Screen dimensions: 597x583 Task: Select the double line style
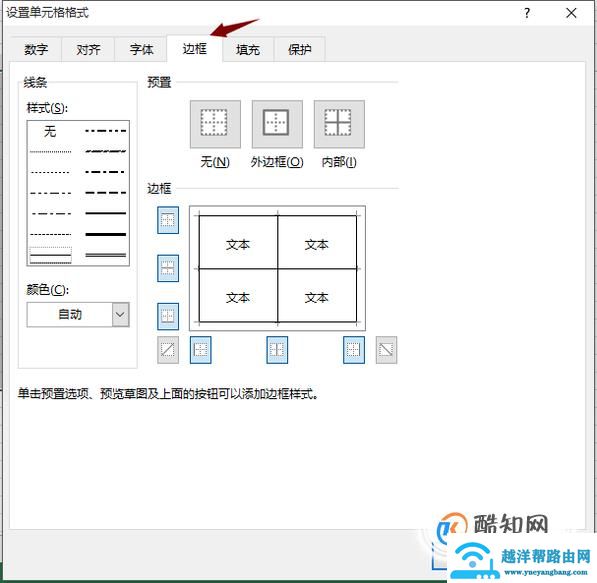click(105, 255)
